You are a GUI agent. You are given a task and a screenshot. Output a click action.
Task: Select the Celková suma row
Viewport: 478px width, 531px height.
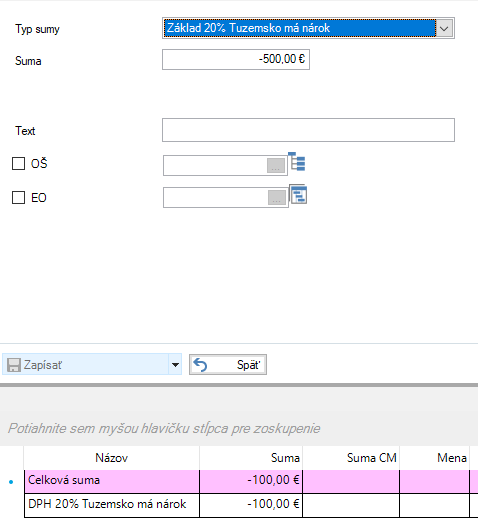[x=251, y=481]
